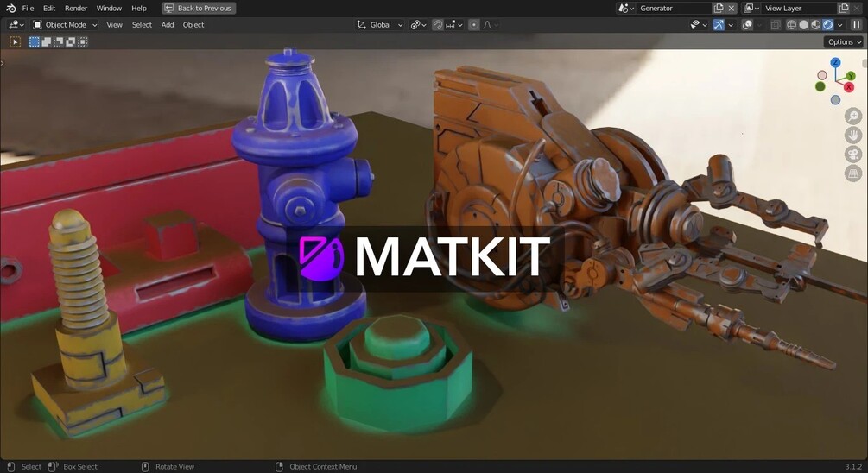Screen dimensions: 868x473
Task: Open the view layer browse icon
Action: pos(751,9)
